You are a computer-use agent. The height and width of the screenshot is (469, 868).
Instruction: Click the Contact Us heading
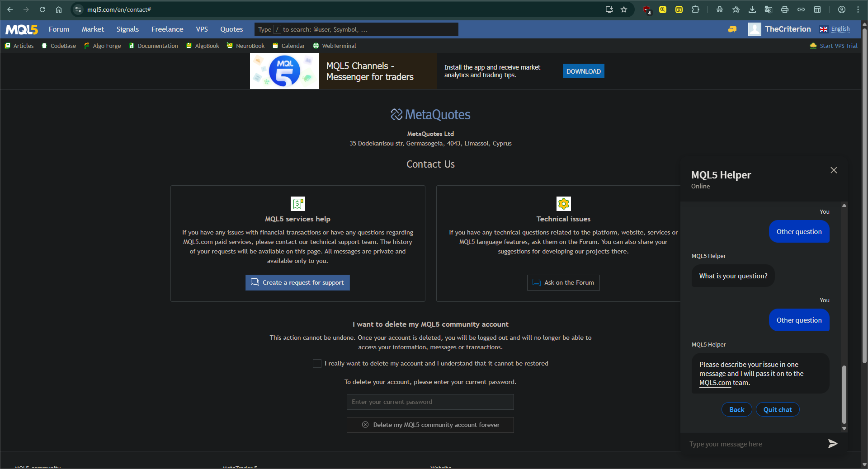tap(430, 164)
